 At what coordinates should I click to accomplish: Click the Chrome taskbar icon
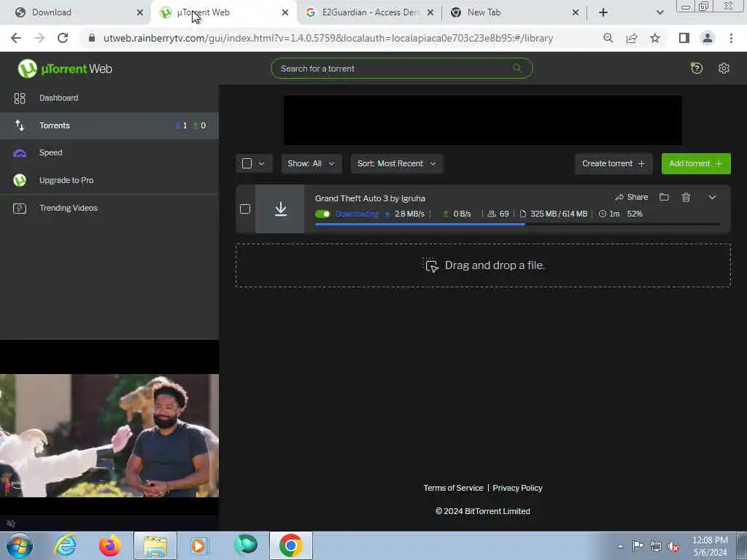click(x=291, y=545)
